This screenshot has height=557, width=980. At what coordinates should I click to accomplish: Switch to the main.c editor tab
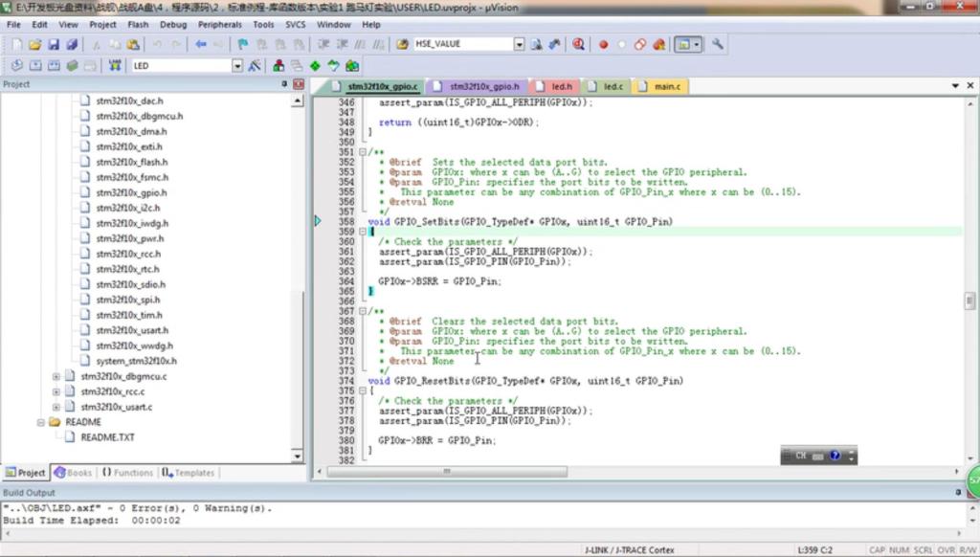[667, 87]
